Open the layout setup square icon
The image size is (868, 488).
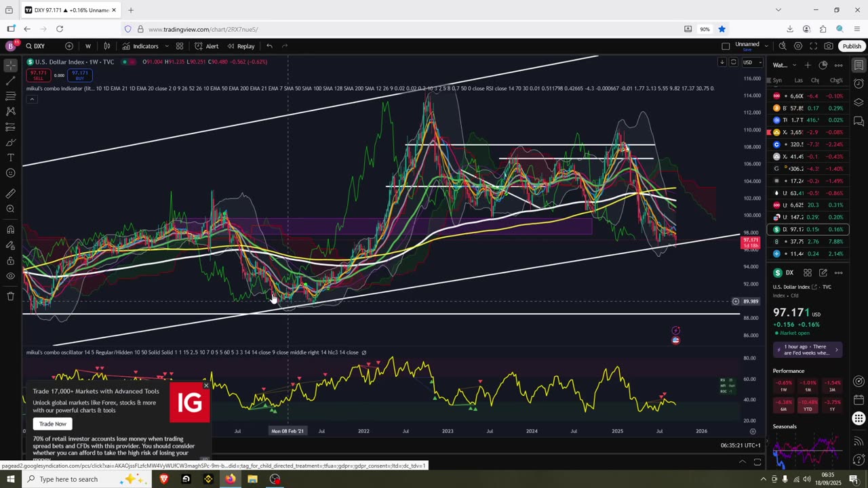tap(726, 46)
